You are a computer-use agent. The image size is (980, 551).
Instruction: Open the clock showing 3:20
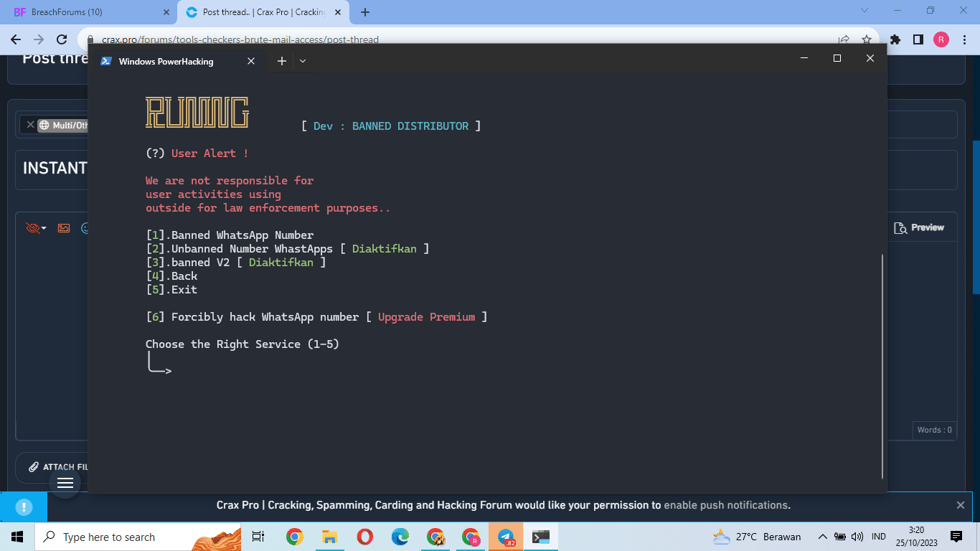coord(916,537)
